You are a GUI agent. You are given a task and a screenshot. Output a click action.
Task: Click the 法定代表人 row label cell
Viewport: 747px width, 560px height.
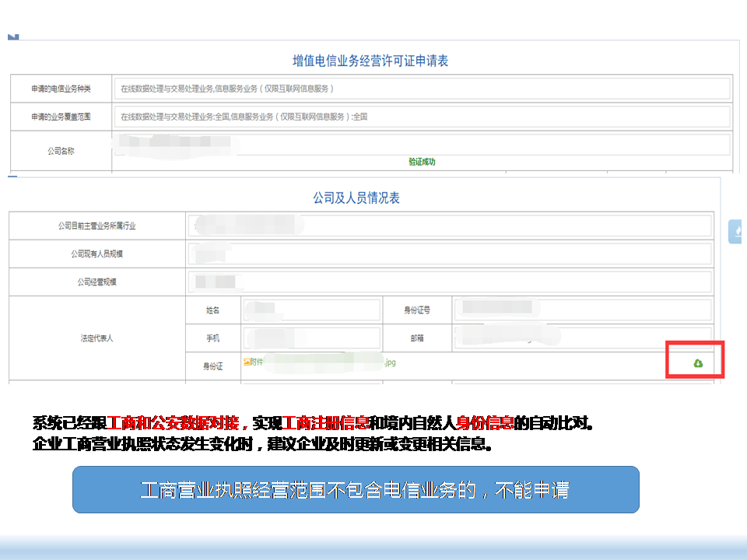[97, 338]
